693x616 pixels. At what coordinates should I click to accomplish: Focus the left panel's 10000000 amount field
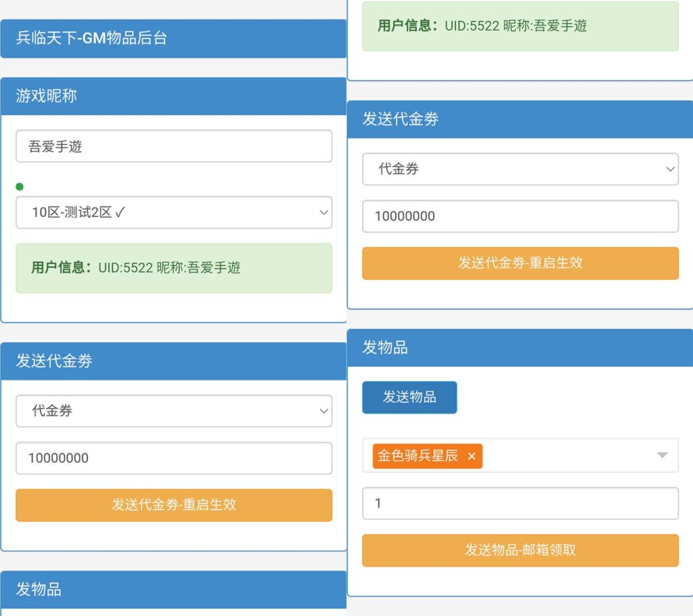pyautogui.click(x=174, y=458)
